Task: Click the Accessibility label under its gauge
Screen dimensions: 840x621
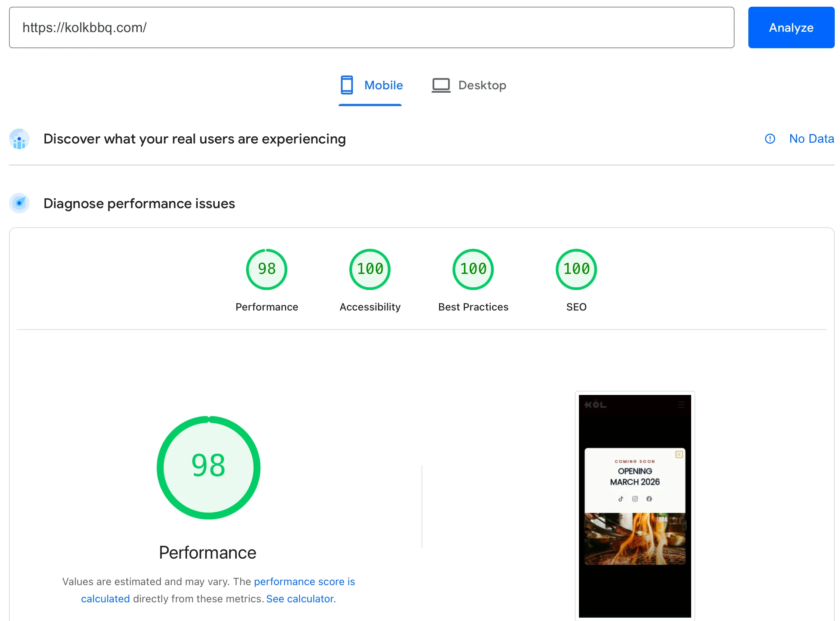Action: [370, 307]
